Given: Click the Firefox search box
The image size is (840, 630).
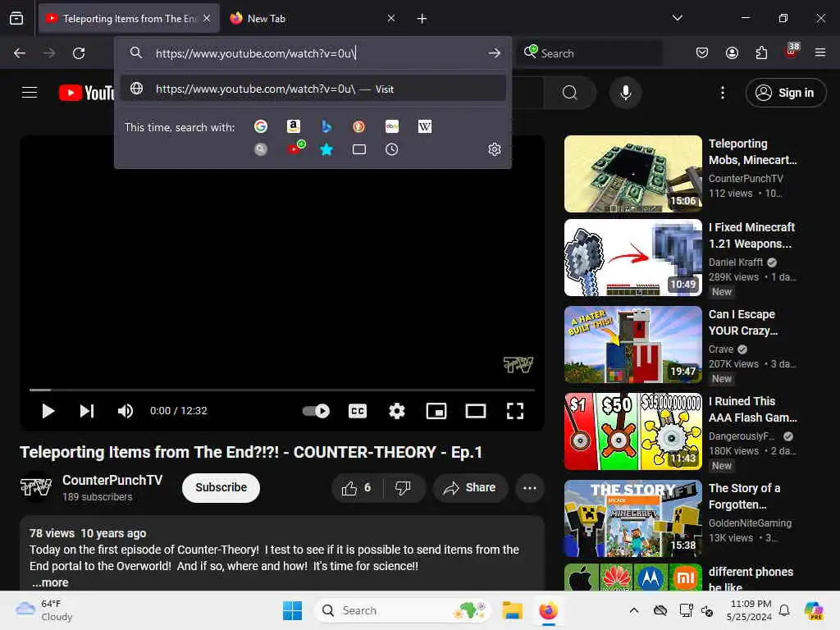Looking at the screenshot, I should pos(590,53).
